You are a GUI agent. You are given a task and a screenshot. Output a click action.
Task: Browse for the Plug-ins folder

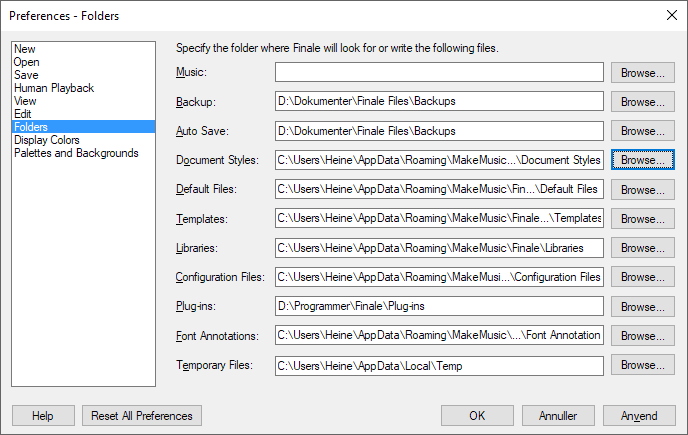click(x=642, y=306)
